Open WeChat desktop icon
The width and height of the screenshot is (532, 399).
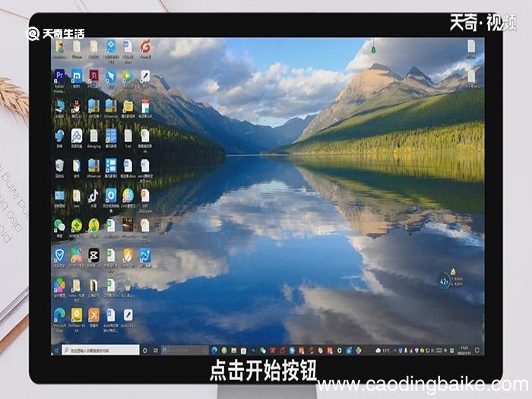[x=59, y=225]
